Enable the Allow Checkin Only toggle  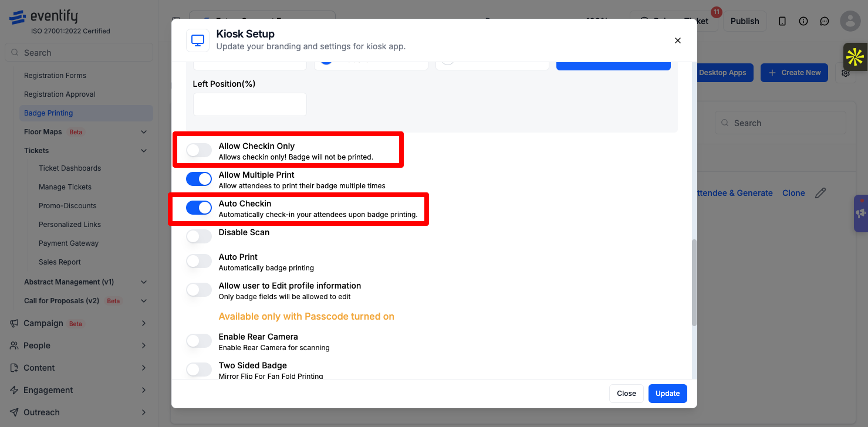click(x=199, y=150)
